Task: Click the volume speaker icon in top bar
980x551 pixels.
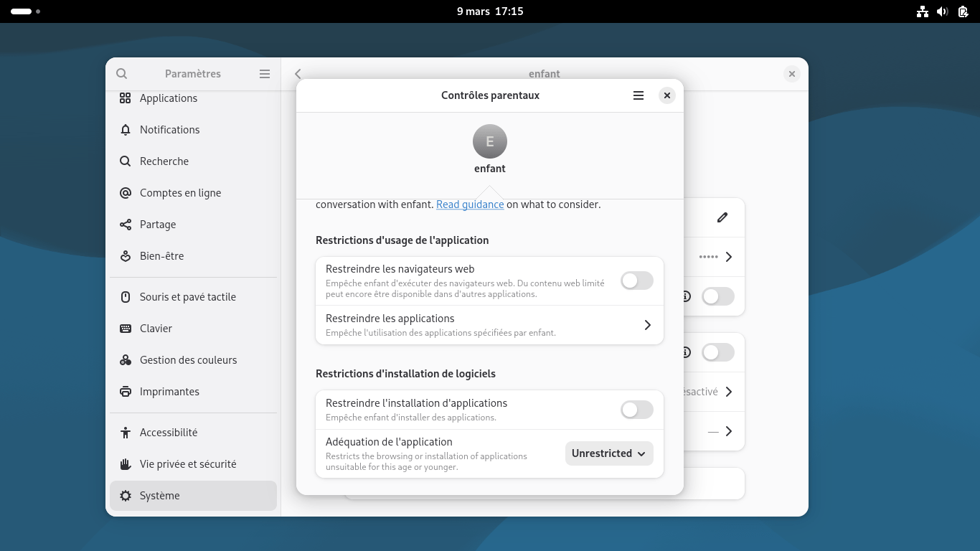Action: [943, 11]
